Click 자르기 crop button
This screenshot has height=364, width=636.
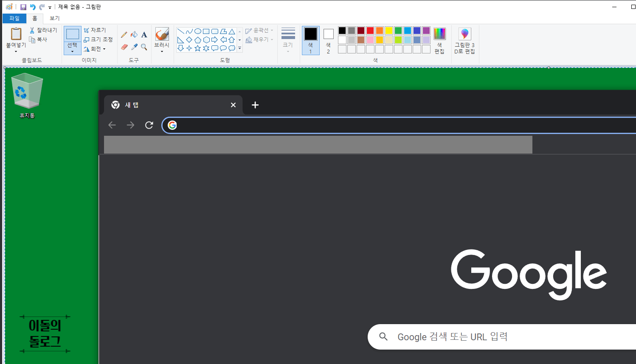[95, 30]
